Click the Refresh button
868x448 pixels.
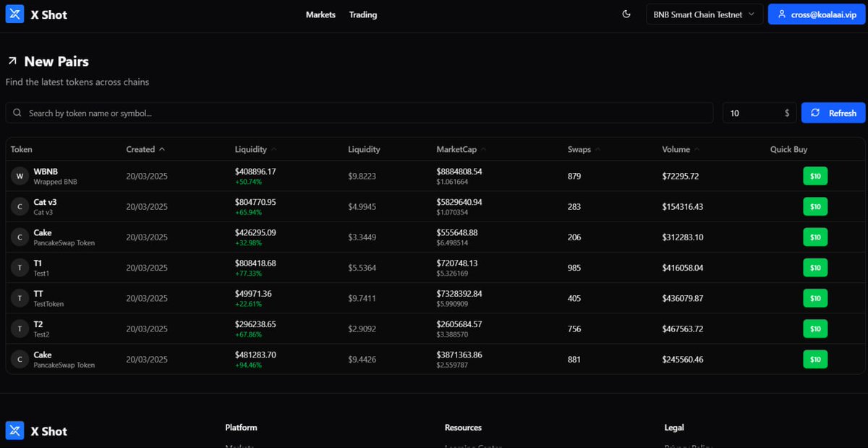point(833,113)
